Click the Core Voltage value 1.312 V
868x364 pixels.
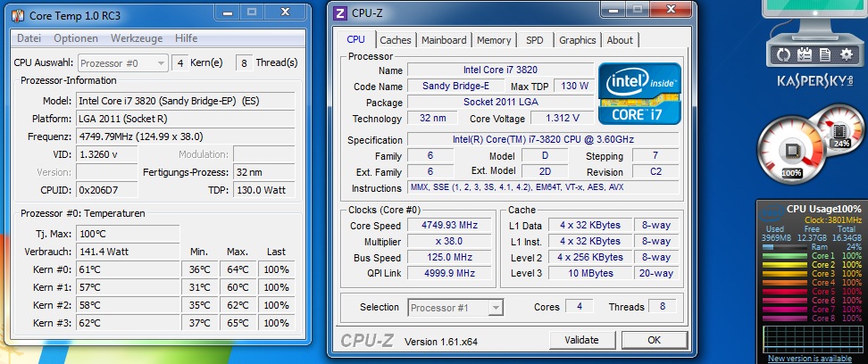(562, 118)
